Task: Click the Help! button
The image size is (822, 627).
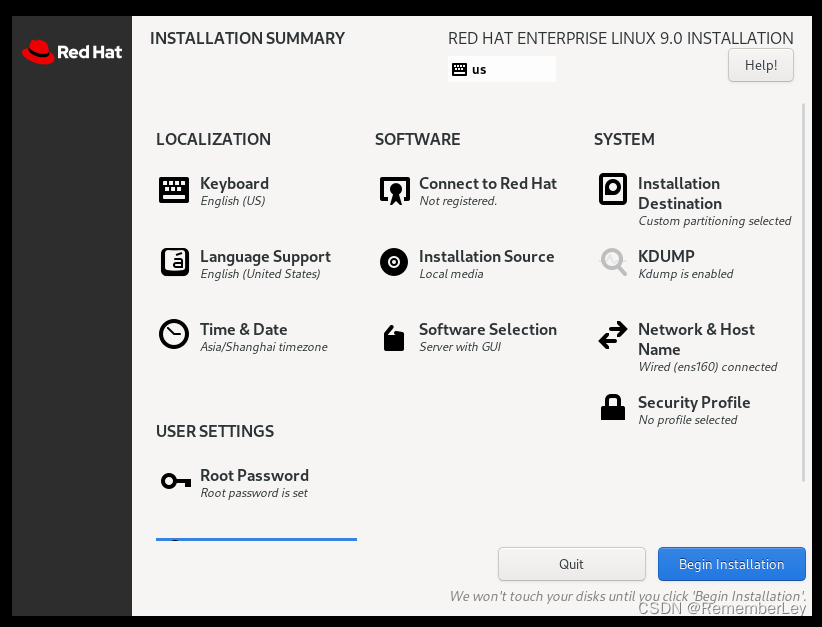Action: (x=761, y=65)
